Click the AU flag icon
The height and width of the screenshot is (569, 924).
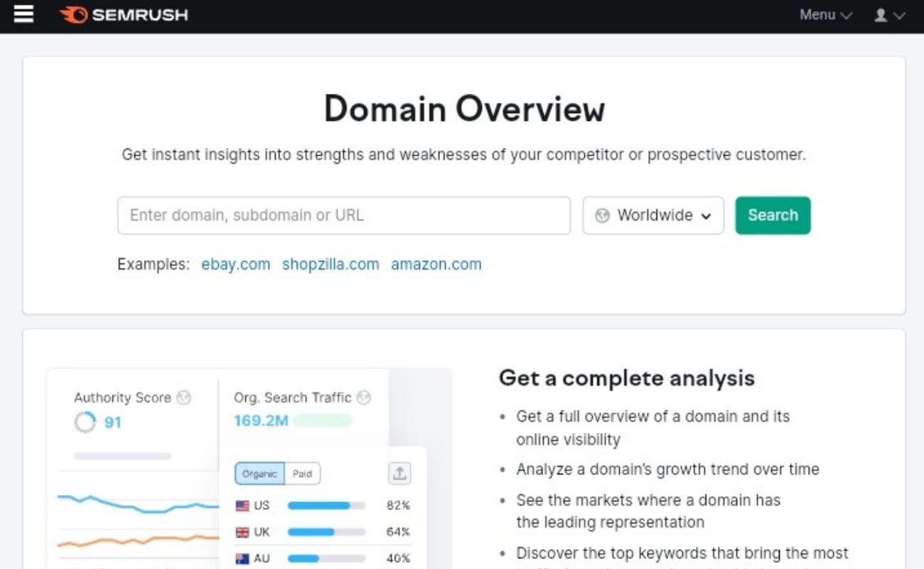click(242, 558)
